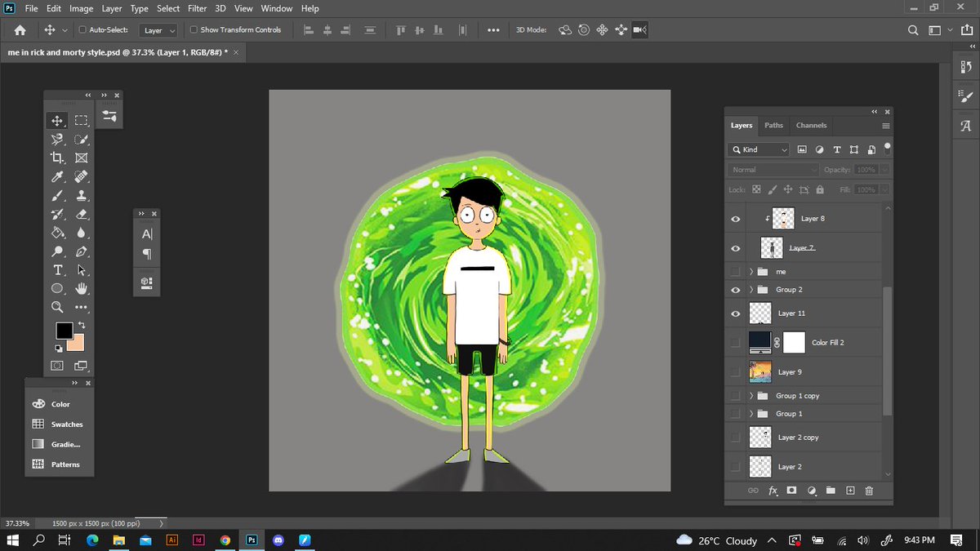Expand the Group 1 copy chevron
The height and width of the screenshot is (551, 980).
click(x=751, y=396)
